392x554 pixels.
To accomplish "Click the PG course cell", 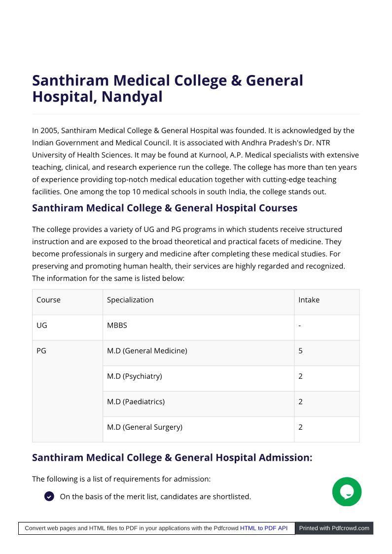I will click(x=68, y=391).
